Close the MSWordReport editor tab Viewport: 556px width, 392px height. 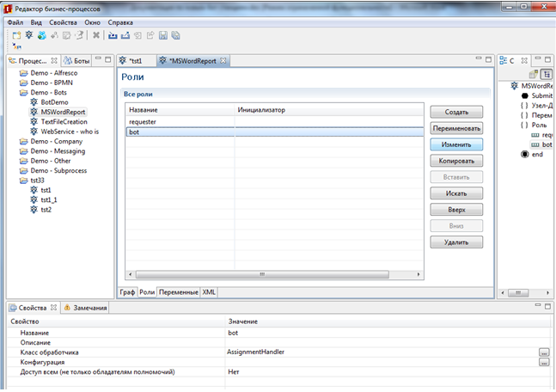point(224,61)
